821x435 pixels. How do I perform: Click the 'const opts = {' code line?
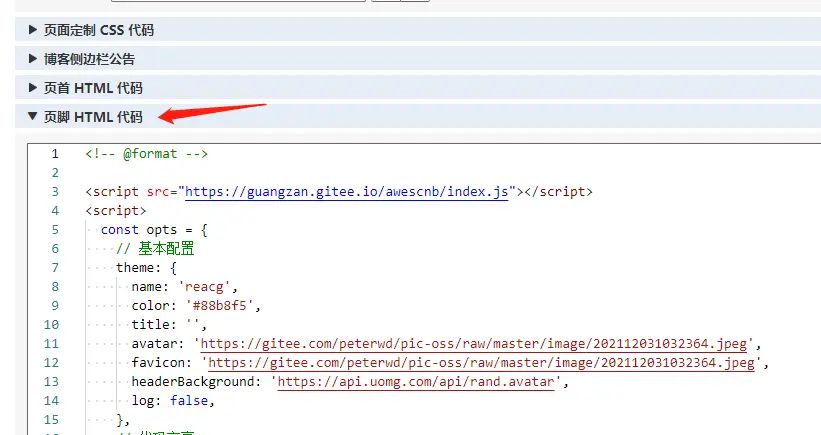154,230
